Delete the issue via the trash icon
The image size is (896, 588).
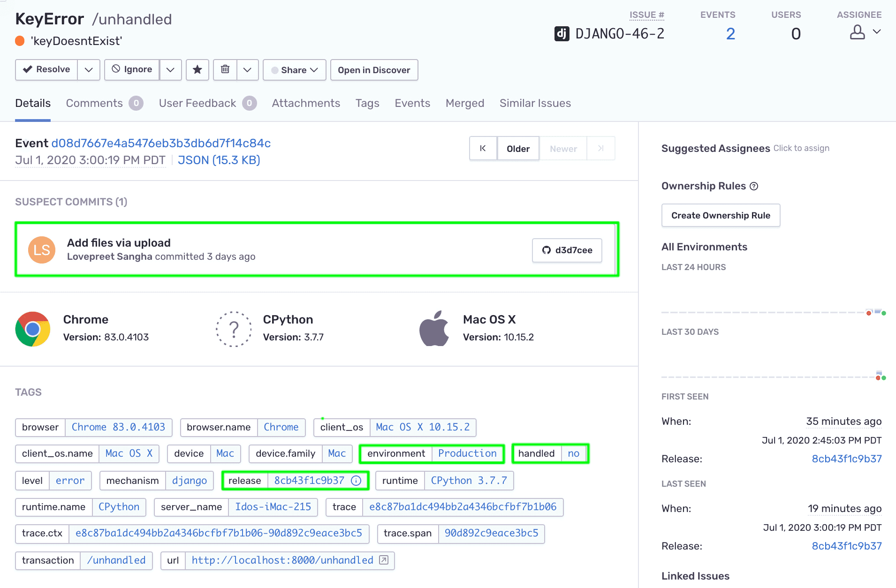[225, 69]
